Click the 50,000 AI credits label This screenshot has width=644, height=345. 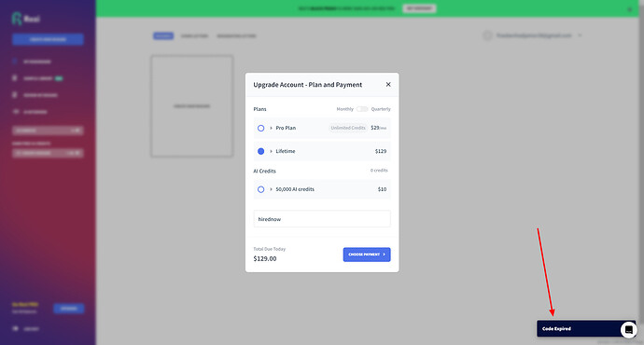pos(295,189)
